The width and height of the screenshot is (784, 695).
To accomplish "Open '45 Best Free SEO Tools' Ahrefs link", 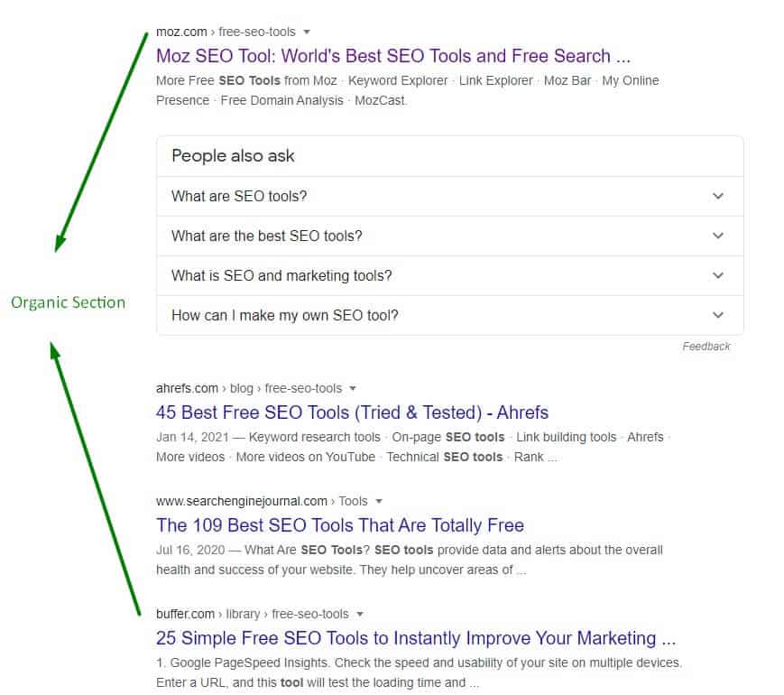I will [x=352, y=412].
